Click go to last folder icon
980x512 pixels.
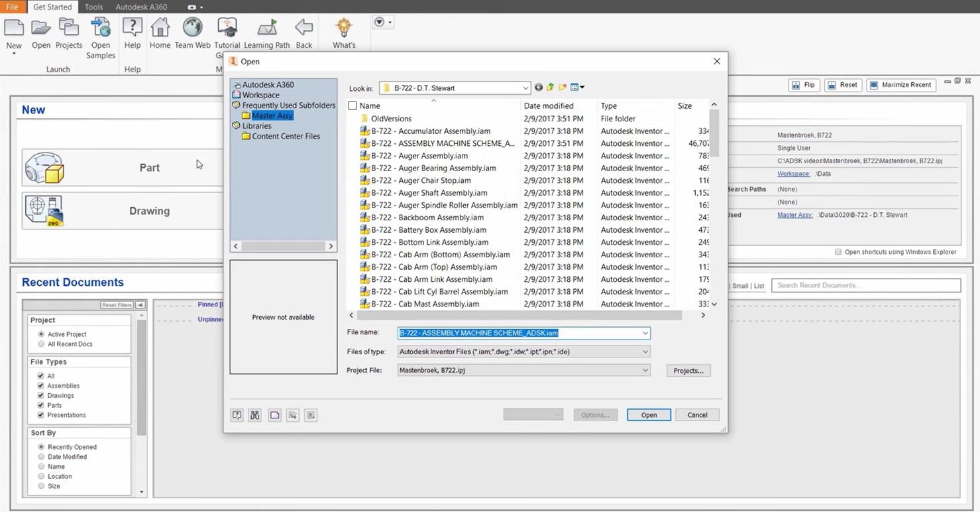(539, 88)
